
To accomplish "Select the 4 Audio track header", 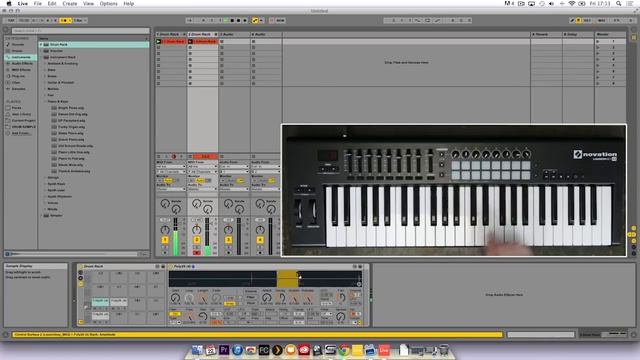I will (266, 34).
